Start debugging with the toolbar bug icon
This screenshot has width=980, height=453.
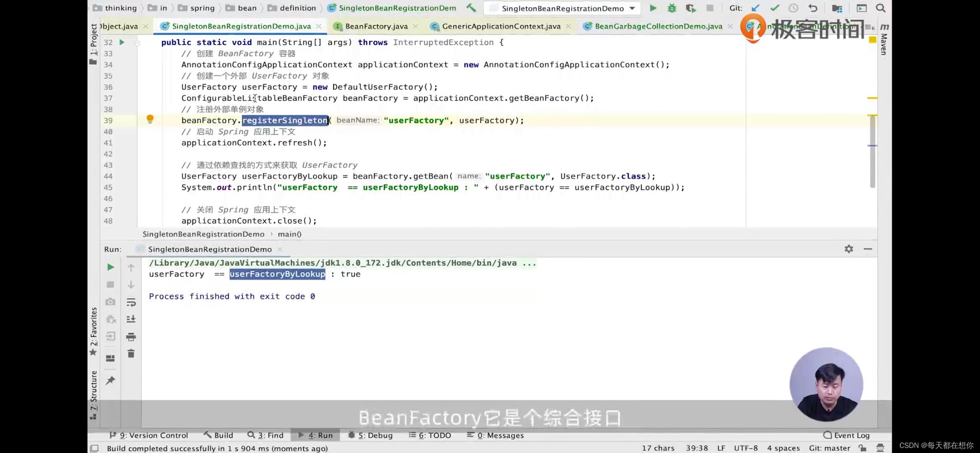(x=672, y=8)
